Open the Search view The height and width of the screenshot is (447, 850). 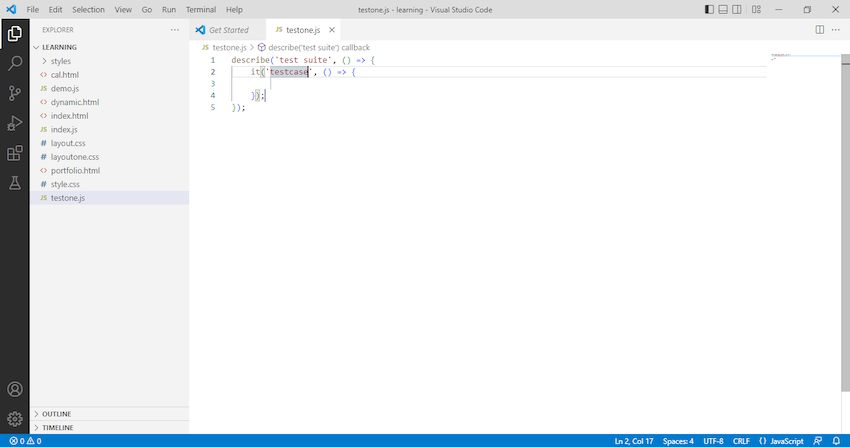(x=15, y=63)
